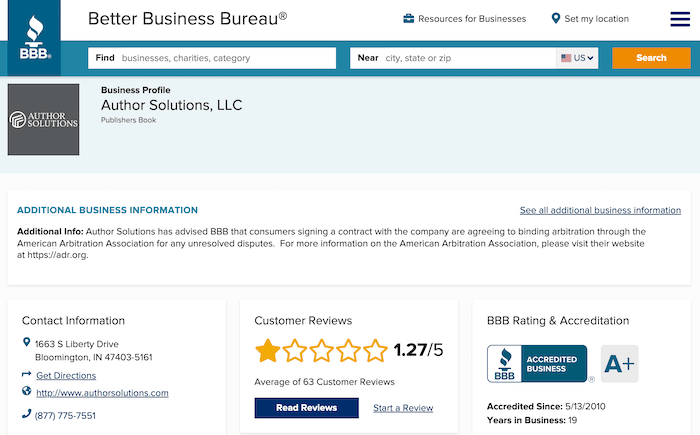The height and width of the screenshot is (435, 700).
Task: Click the Average of 63 Customer Reviews text
Action: pos(325,382)
